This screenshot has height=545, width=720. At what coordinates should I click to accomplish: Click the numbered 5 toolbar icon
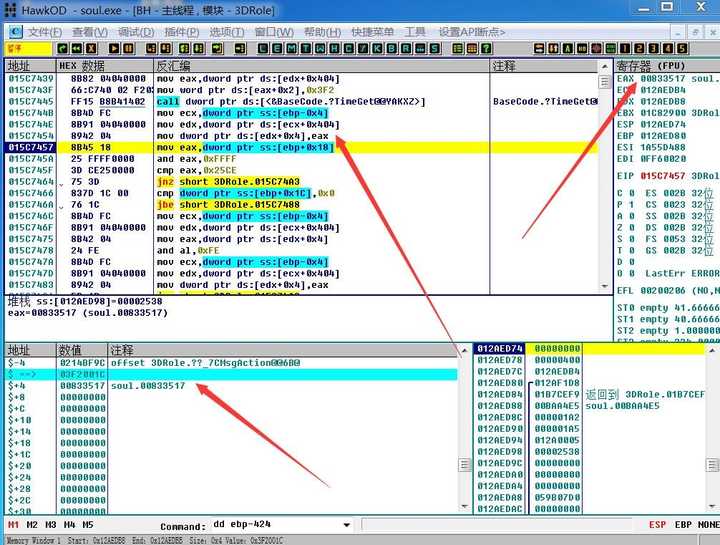click(x=682, y=49)
